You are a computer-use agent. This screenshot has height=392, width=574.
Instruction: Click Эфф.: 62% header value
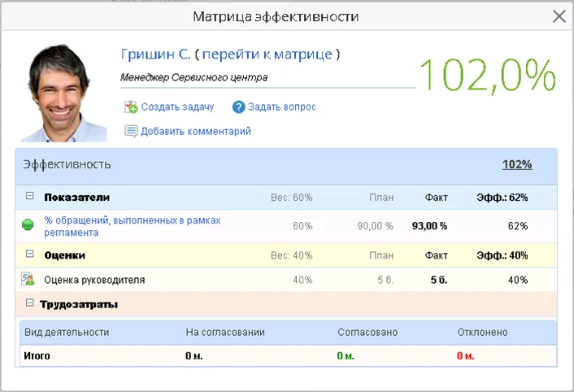tap(502, 198)
